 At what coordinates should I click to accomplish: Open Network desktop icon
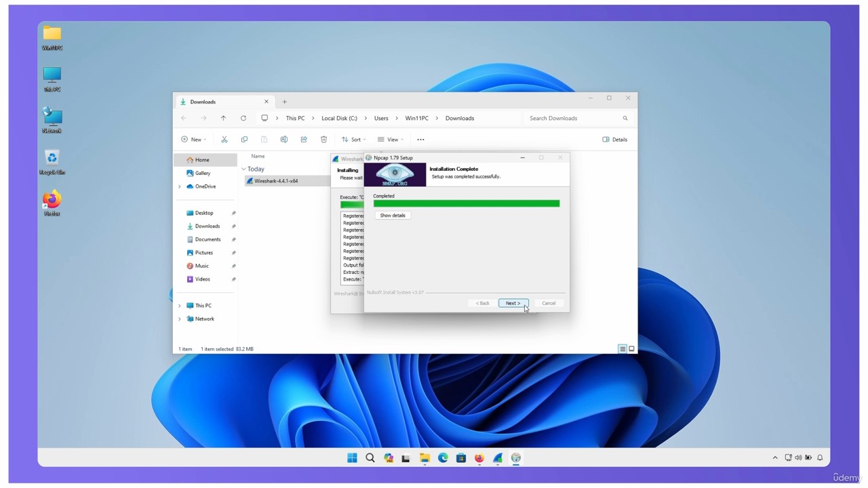click(x=52, y=121)
